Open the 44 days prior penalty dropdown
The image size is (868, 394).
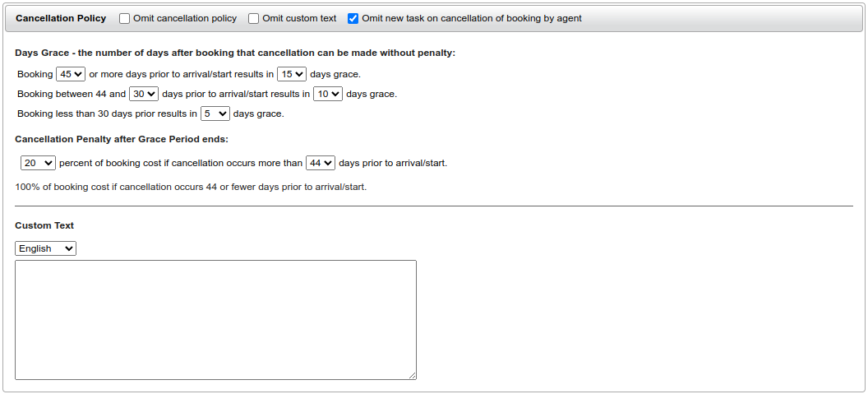321,163
